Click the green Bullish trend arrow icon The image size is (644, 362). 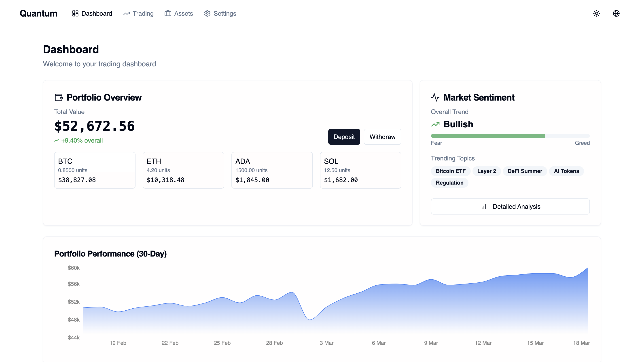pos(435,124)
